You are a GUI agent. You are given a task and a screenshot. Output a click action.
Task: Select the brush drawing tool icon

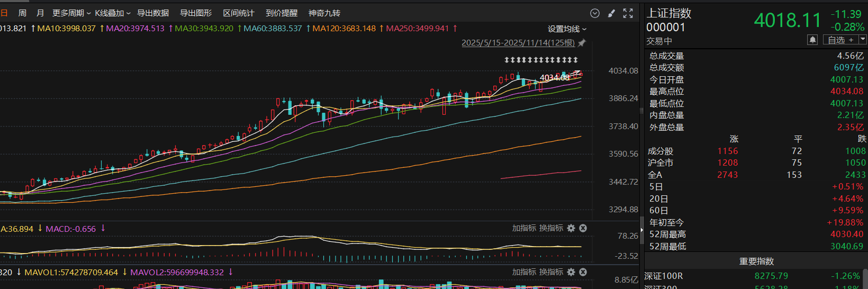[x=611, y=13]
